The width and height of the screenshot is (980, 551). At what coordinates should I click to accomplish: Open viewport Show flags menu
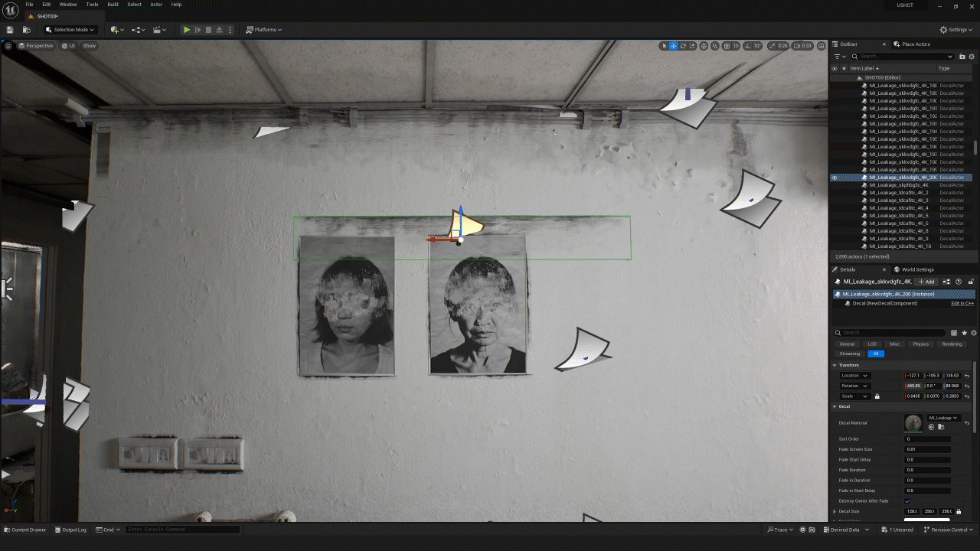pyautogui.click(x=90, y=46)
